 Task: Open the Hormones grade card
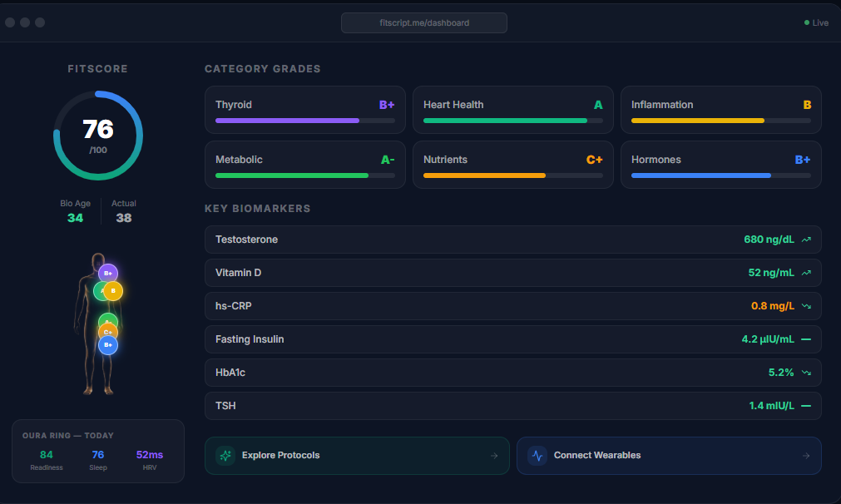click(x=721, y=165)
